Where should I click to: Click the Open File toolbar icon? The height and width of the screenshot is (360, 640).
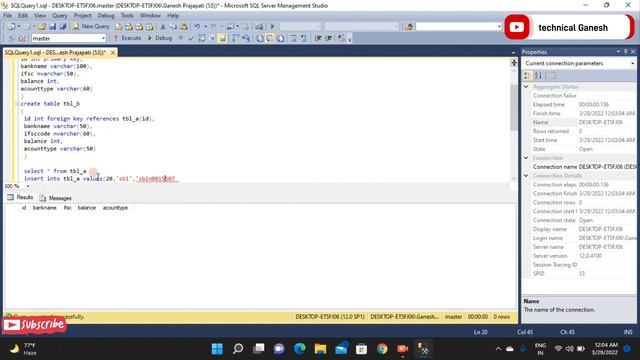42,27
